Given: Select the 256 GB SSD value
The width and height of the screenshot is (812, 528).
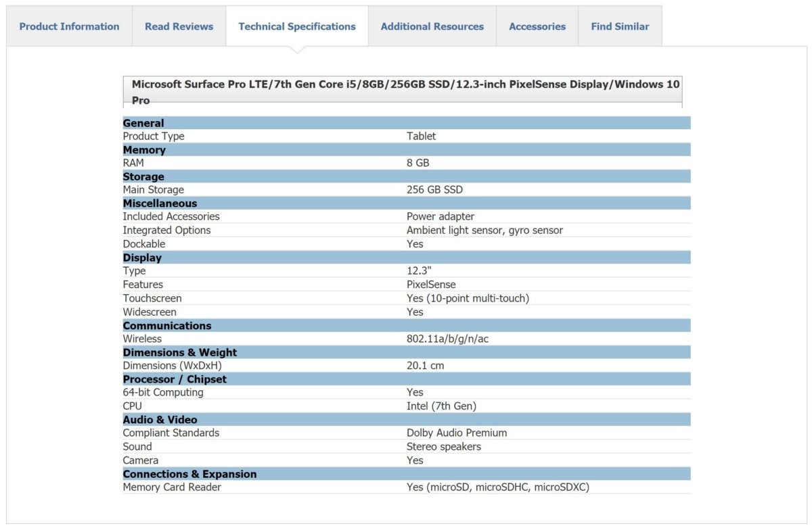Looking at the screenshot, I should (x=434, y=190).
